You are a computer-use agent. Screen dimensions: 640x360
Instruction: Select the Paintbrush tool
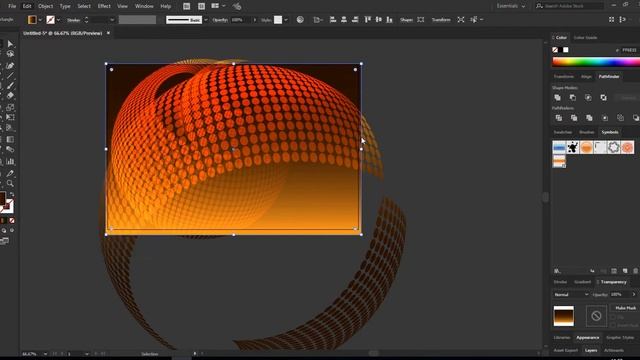[10, 86]
